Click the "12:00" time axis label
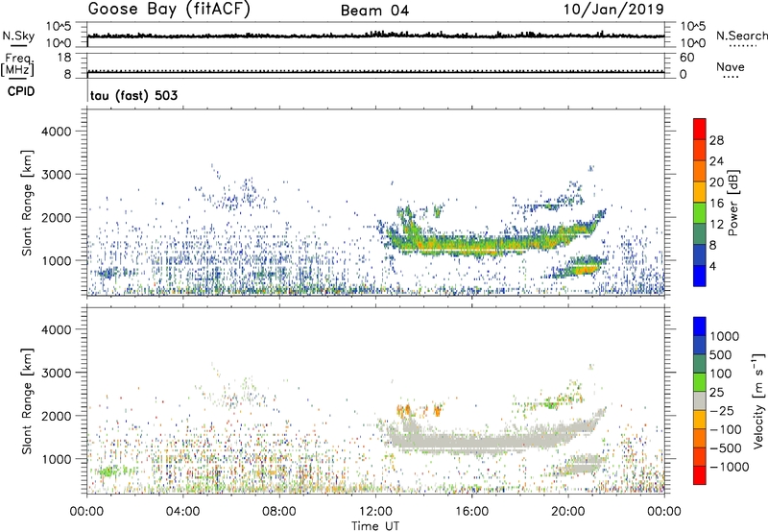Viewport: 768px width, 532px height. 375,511
